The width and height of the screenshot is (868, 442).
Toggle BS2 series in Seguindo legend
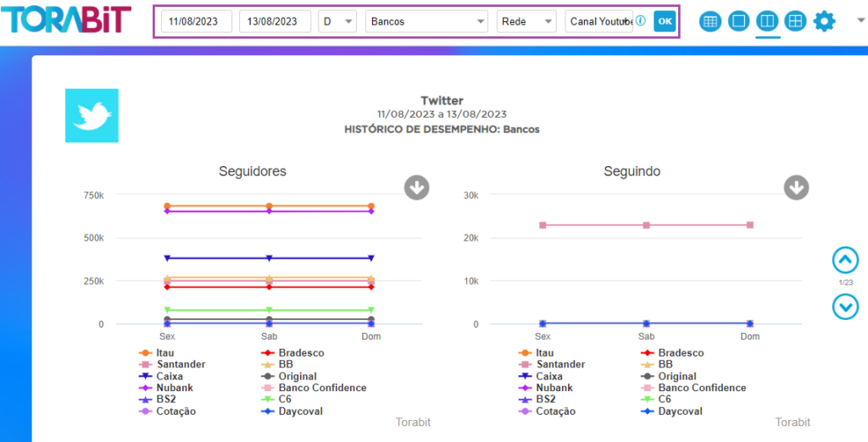click(x=537, y=400)
